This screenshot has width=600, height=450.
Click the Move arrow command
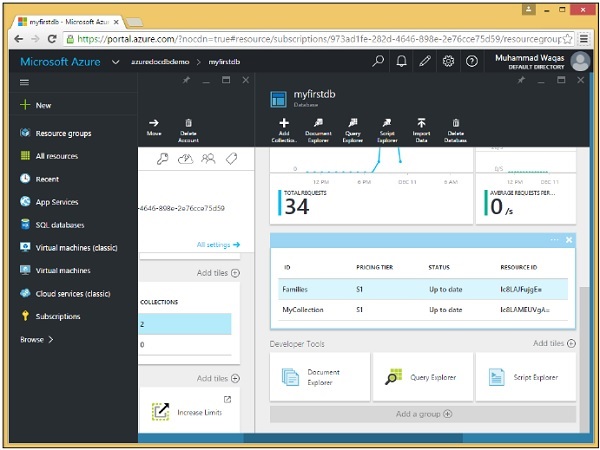(154, 127)
